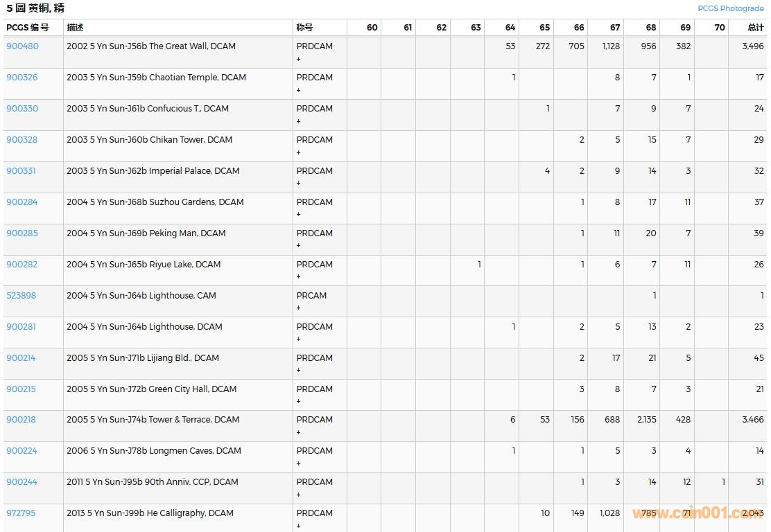Open PCGS number 900331 link
Screen dimensions: 771x532
21,171
